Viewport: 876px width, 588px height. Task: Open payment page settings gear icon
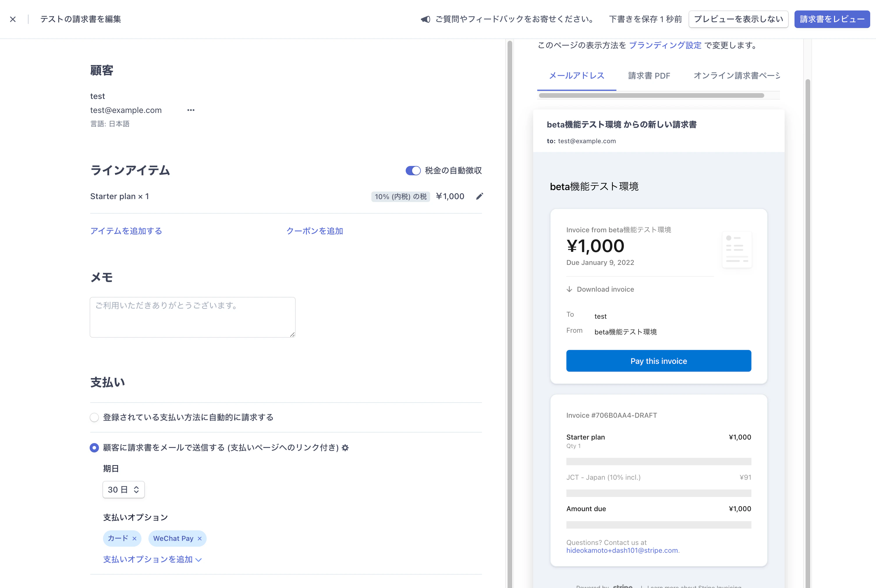pyautogui.click(x=345, y=447)
